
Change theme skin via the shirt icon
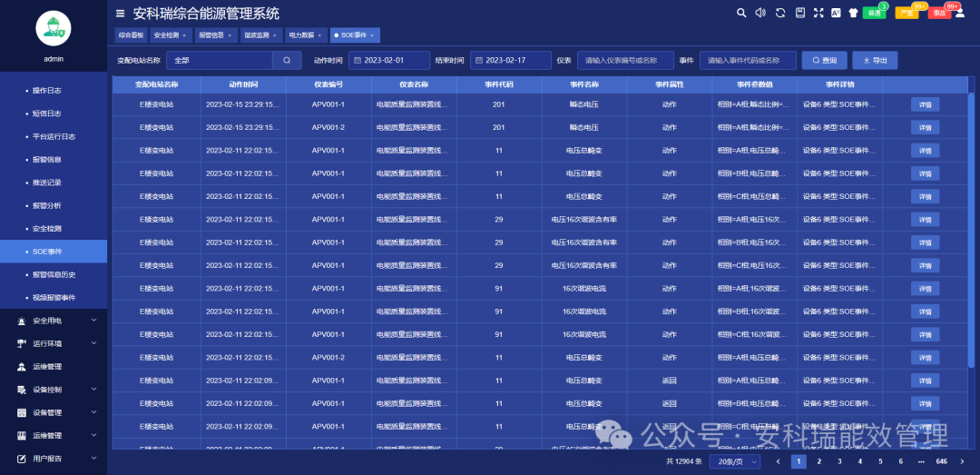(x=854, y=13)
